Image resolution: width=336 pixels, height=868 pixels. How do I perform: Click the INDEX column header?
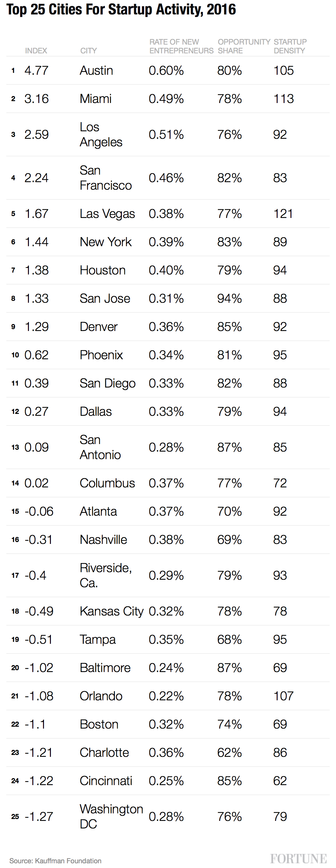[x=36, y=51]
